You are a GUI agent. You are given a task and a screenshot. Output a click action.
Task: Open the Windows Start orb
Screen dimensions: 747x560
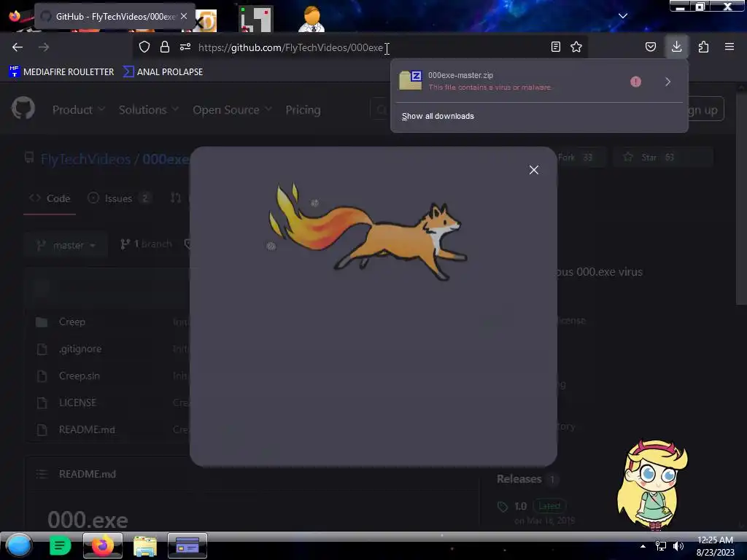[19, 546]
